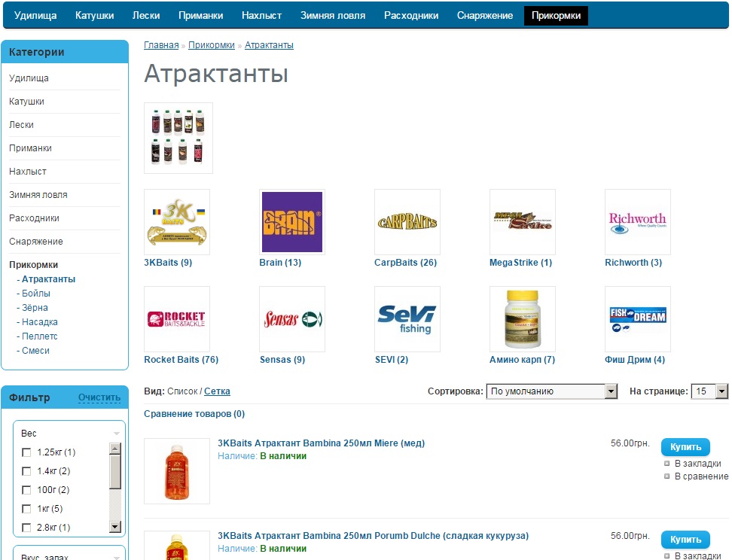Open Зимняя ловля in the Категории sidebar
This screenshot has height=560, width=732.
[x=38, y=195]
